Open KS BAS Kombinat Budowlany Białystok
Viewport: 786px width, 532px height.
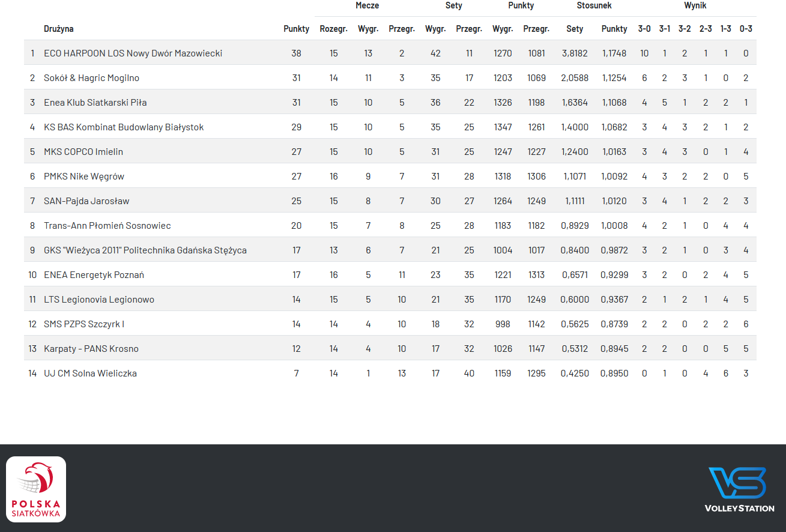click(124, 127)
